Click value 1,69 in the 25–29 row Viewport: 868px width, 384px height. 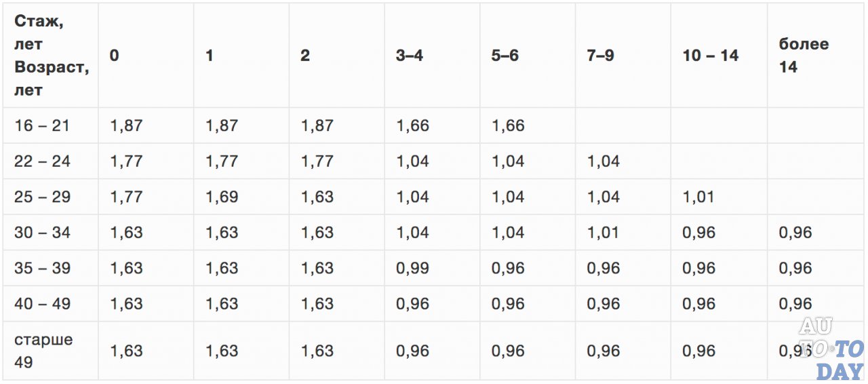pyautogui.click(x=222, y=197)
